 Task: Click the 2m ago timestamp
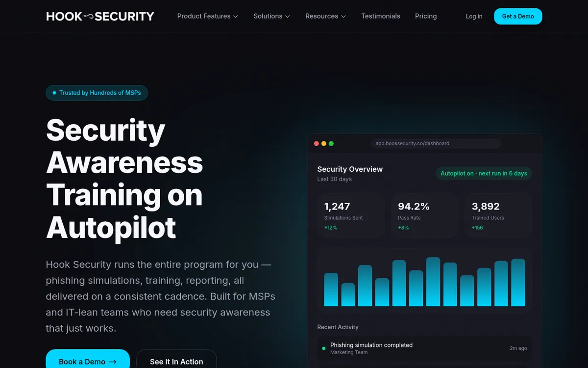point(518,348)
